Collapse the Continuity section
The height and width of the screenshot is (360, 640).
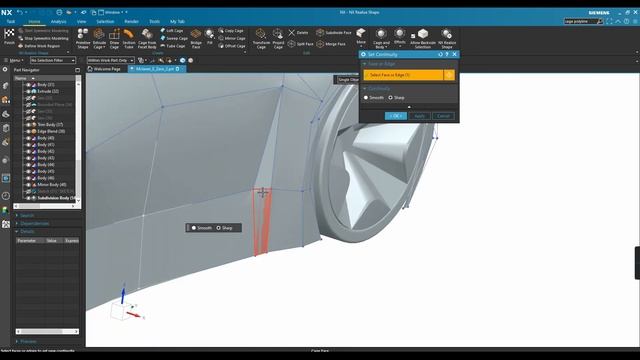point(364,89)
